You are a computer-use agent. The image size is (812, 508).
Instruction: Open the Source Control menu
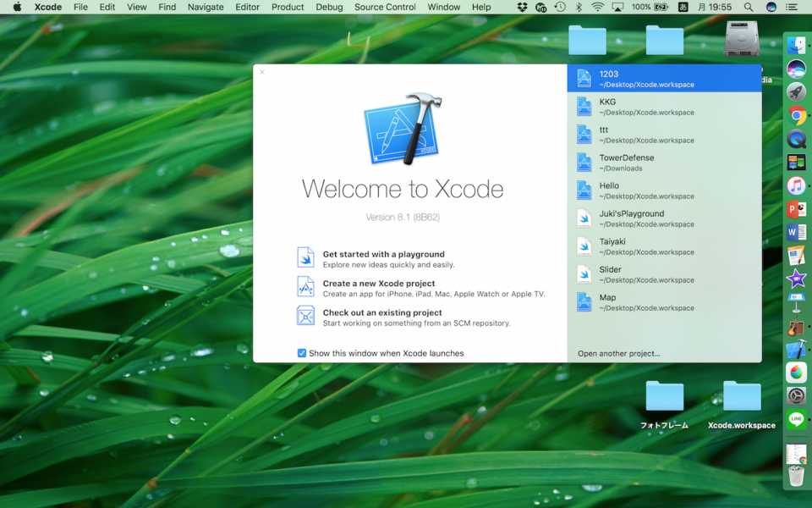[x=385, y=7]
